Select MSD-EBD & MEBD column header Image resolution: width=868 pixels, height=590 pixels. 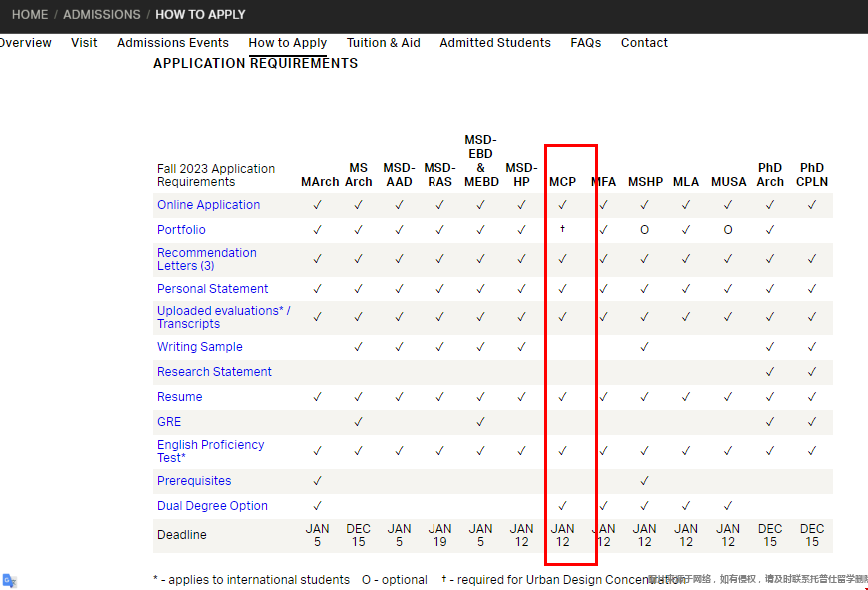481,161
